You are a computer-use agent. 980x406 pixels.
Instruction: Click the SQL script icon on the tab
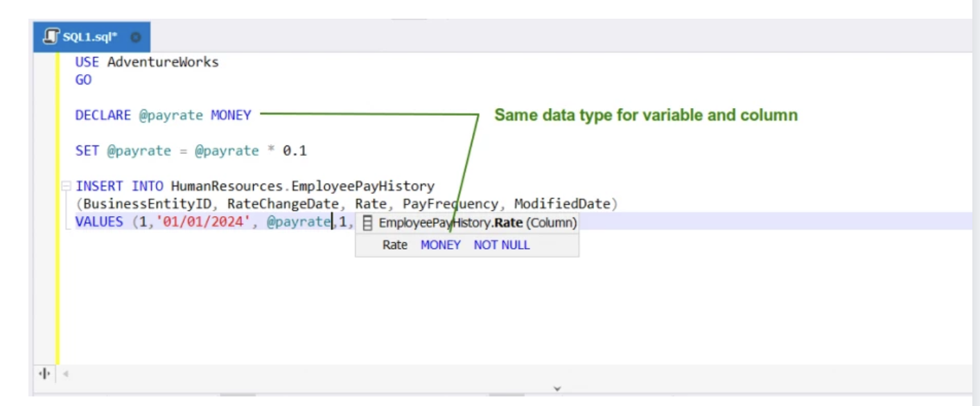click(51, 37)
